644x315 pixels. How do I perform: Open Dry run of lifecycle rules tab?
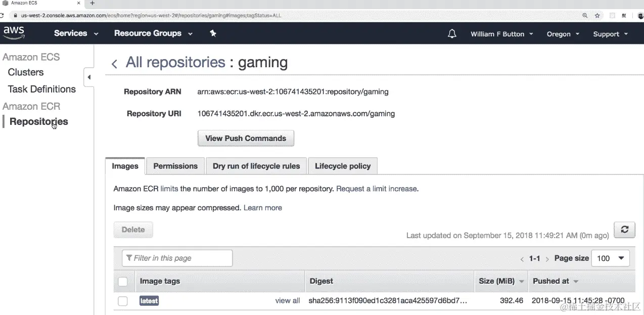pyautogui.click(x=256, y=166)
